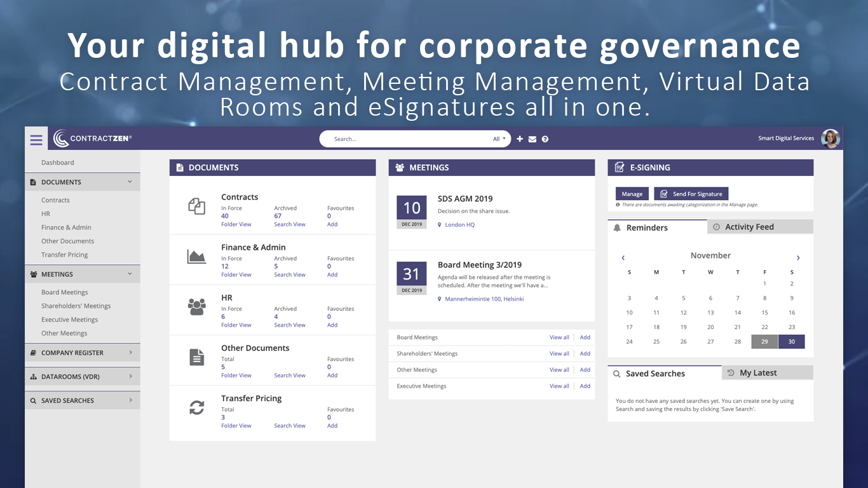The width and height of the screenshot is (868, 488).
Task: Open Finance & Admin in the sidebar
Action: (x=66, y=227)
